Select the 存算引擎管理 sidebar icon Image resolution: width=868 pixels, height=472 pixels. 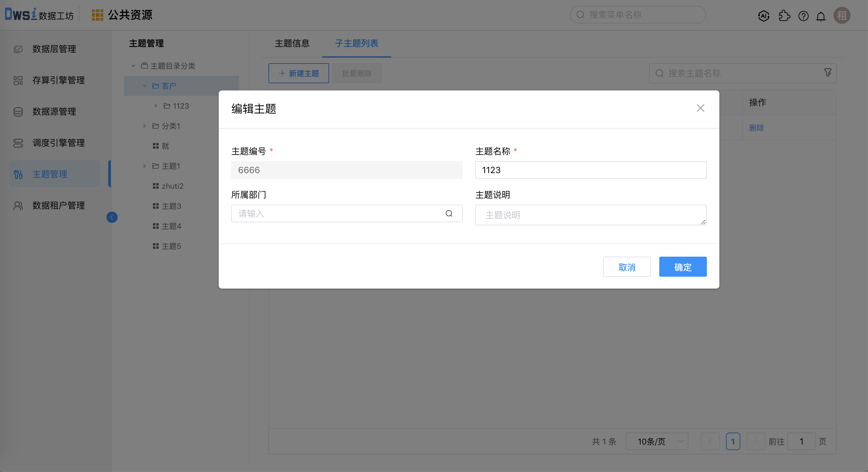click(x=18, y=80)
